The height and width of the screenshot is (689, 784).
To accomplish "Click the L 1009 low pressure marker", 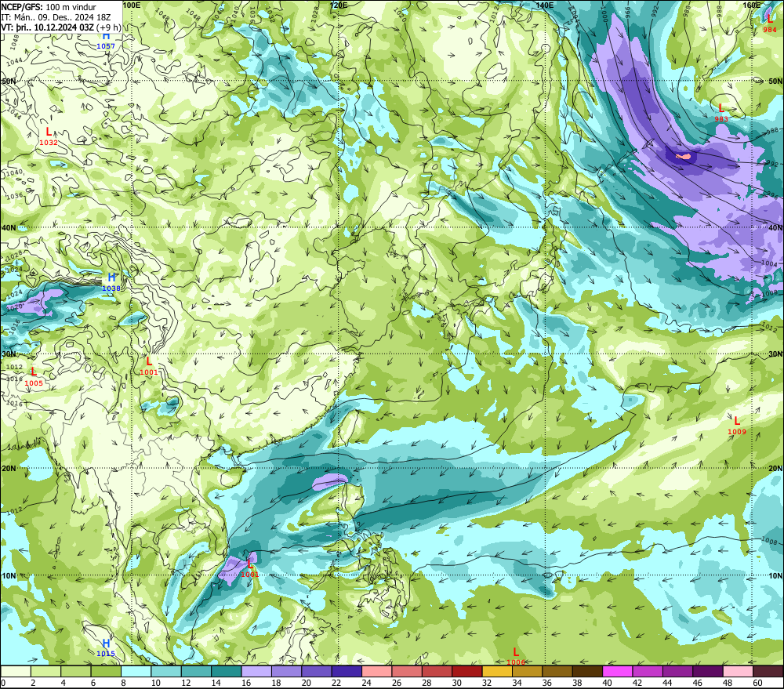I will [736, 426].
